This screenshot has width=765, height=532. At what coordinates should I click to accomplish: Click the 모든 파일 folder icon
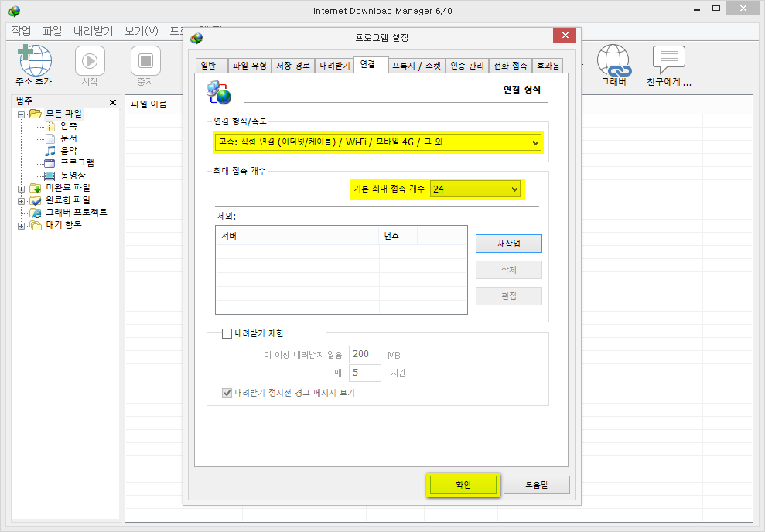tap(35, 114)
